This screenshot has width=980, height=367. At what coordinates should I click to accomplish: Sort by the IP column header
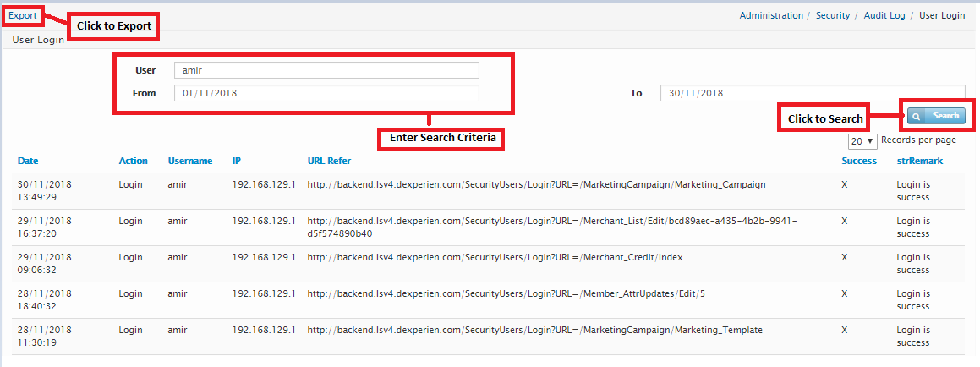click(237, 161)
